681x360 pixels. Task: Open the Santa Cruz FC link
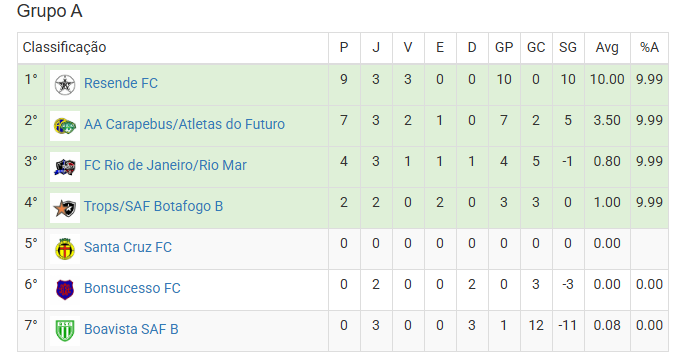pos(128,247)
